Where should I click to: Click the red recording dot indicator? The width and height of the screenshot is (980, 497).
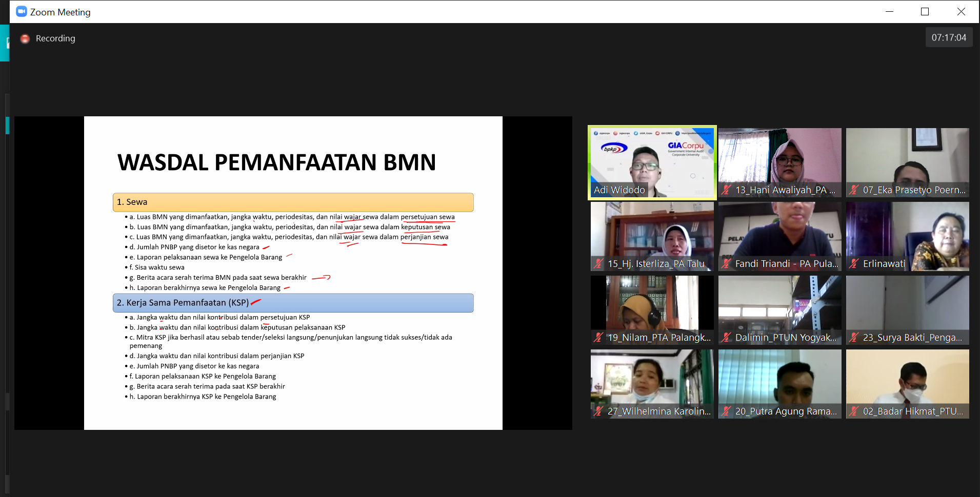25,38
